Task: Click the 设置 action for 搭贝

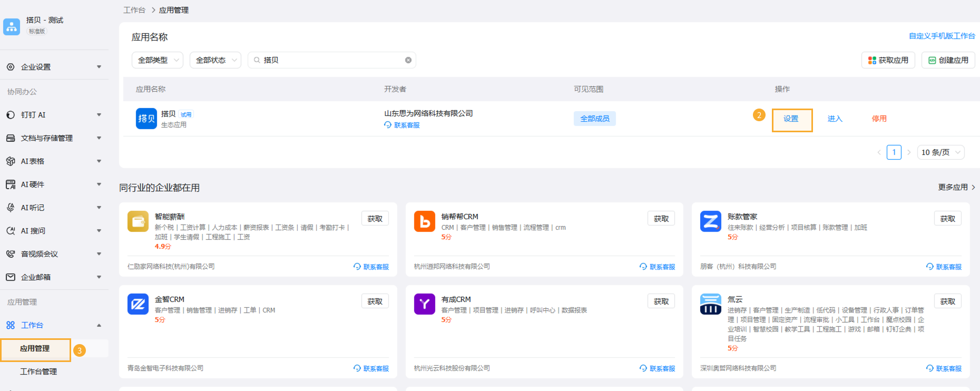Action: 791,119
